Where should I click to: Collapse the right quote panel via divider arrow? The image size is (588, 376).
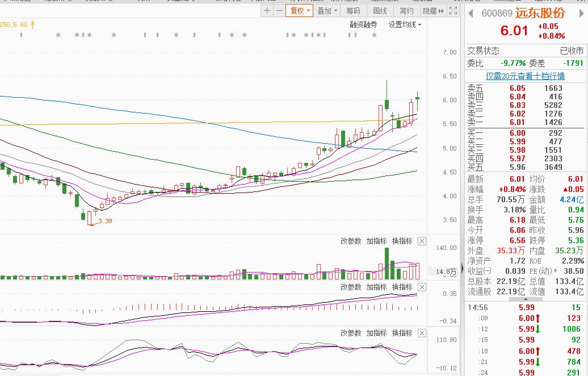[x=461, y=267]
